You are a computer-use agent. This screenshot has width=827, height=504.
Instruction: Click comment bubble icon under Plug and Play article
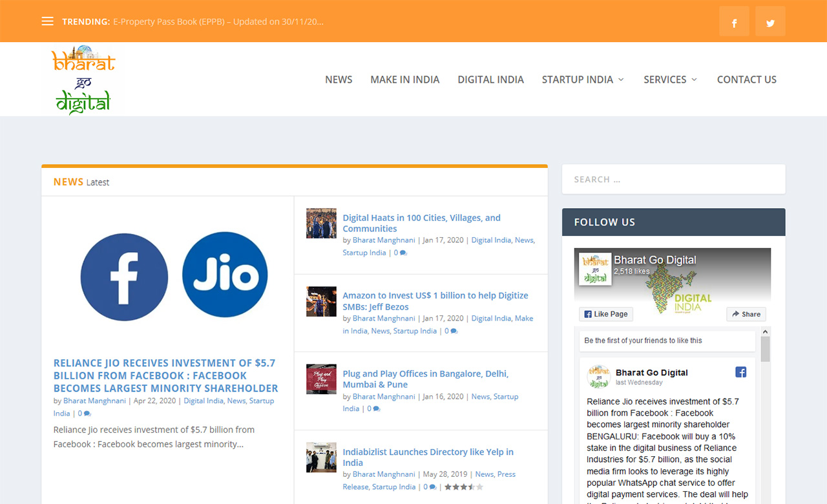(x=377, y=409)
